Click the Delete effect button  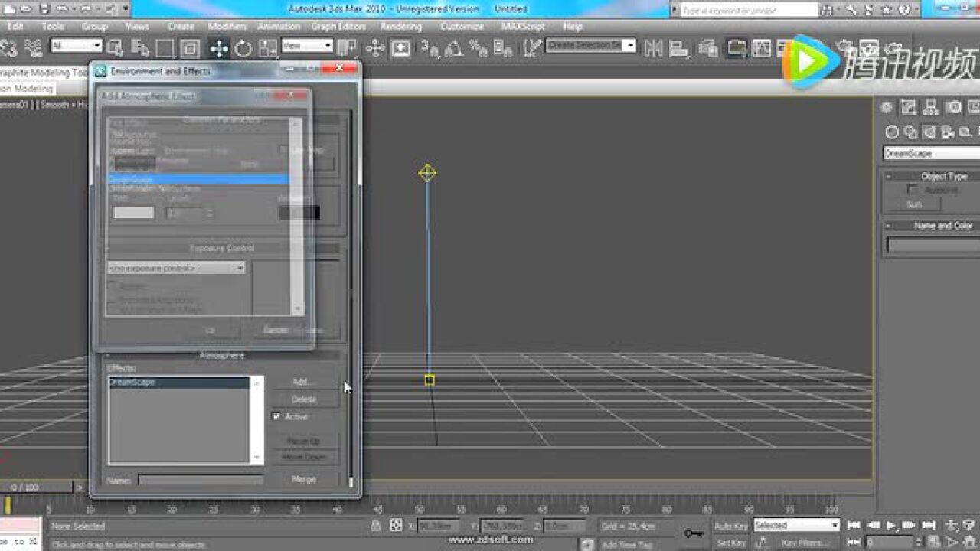304,399
